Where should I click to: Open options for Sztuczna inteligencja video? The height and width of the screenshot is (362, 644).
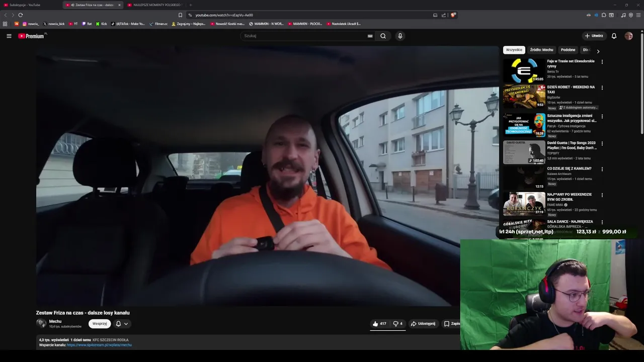pos(602,117)
